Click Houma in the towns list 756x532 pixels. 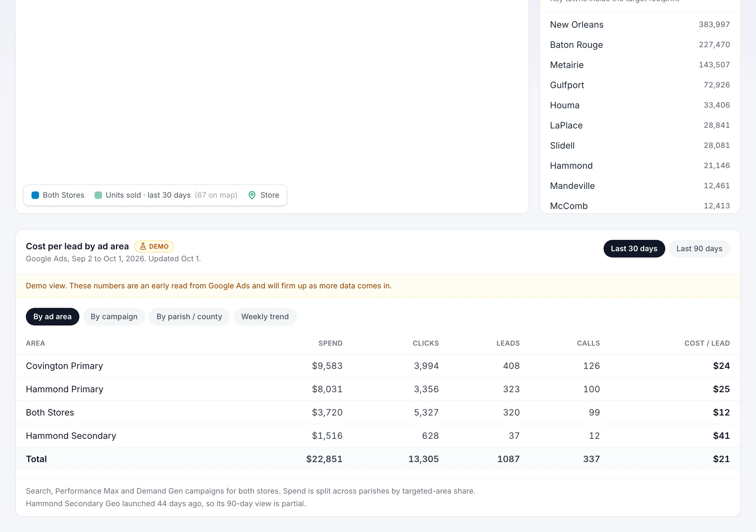(x=565, y=105)
